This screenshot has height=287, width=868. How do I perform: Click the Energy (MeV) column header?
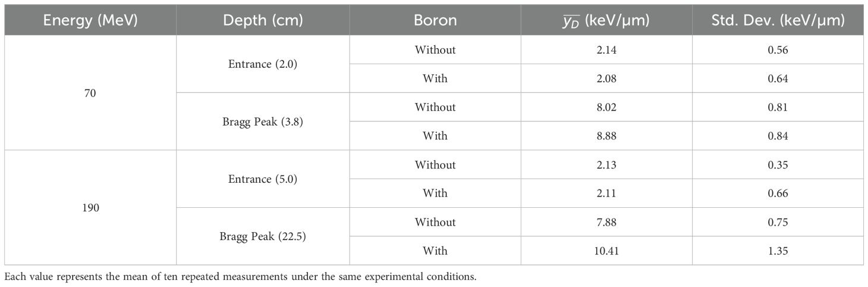pyautogui.click(x=91, y=20)
